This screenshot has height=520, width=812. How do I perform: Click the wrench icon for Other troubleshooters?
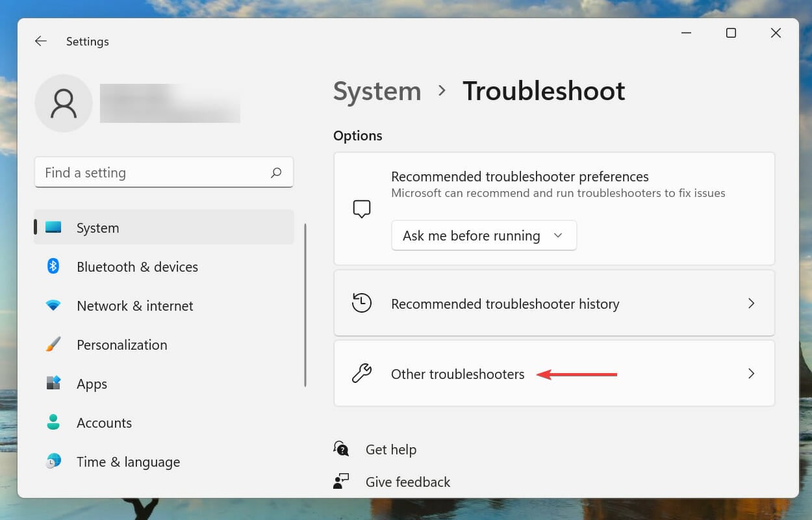(x=362, y=374)
